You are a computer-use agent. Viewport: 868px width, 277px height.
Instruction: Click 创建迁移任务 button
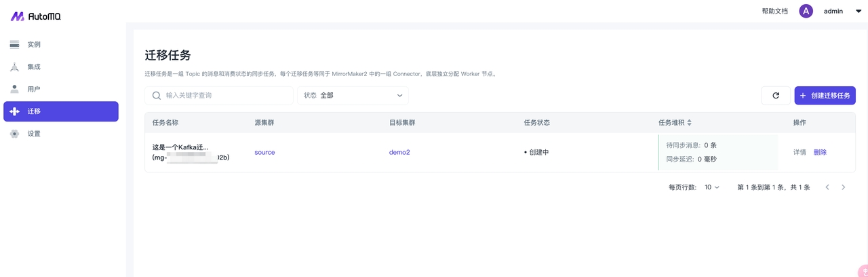pos(825,96)
